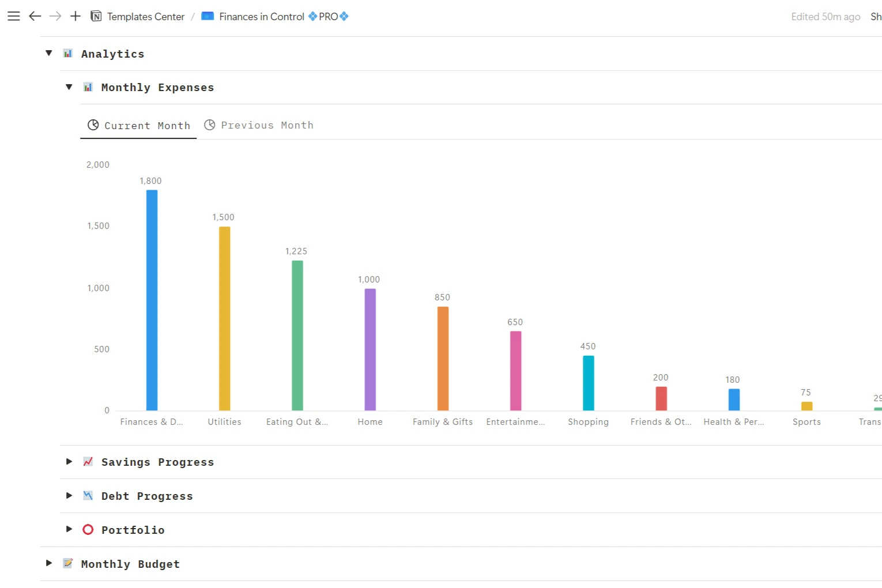Click the forward navigation arrow
882x588 pixels.
(55, 16)
